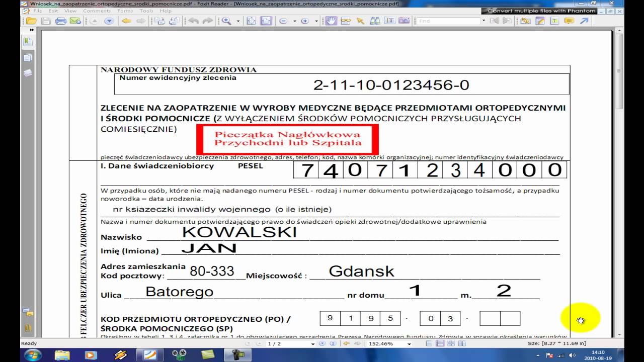Screen dimensions: 644x362
Task: Switch to Single Page layout
Action: [429, 344]
